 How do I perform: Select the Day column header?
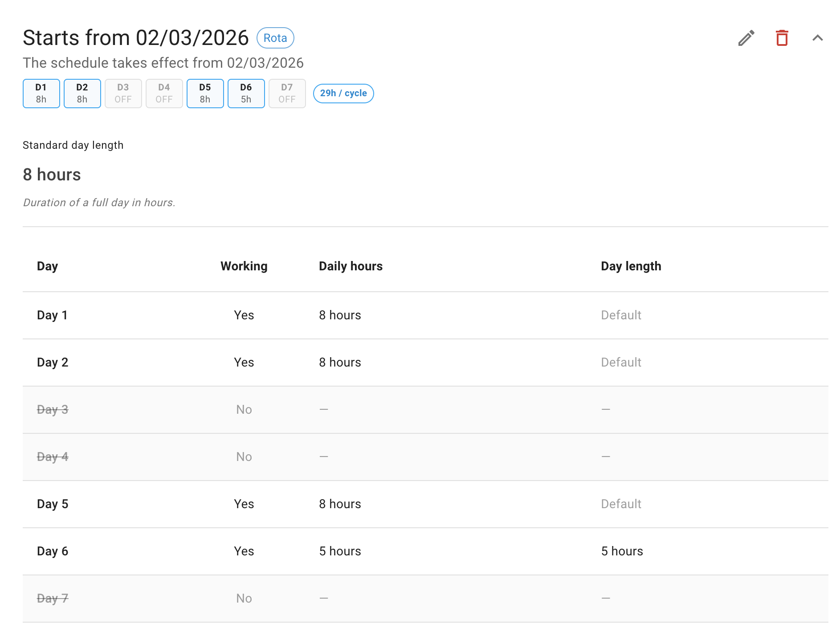(47, 266)
